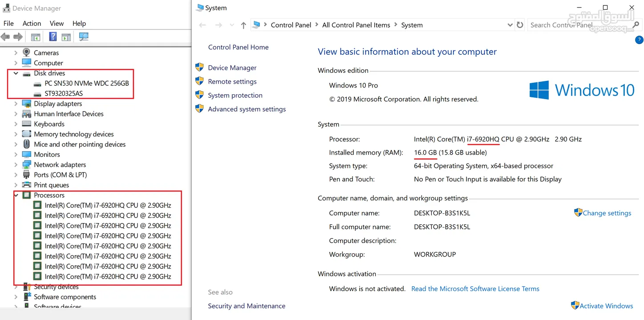Collapse the Processors tree node
Viewport: 644px width, 320px height.
16,195
